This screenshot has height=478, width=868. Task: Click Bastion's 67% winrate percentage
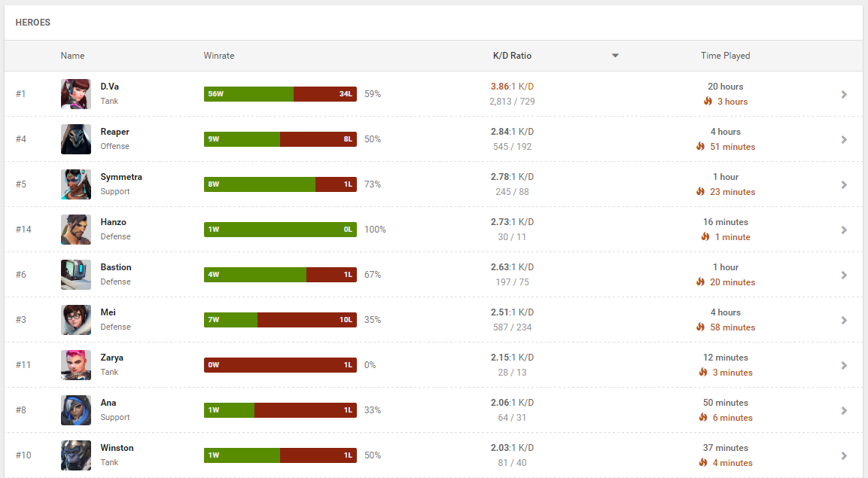click(373, 275)
